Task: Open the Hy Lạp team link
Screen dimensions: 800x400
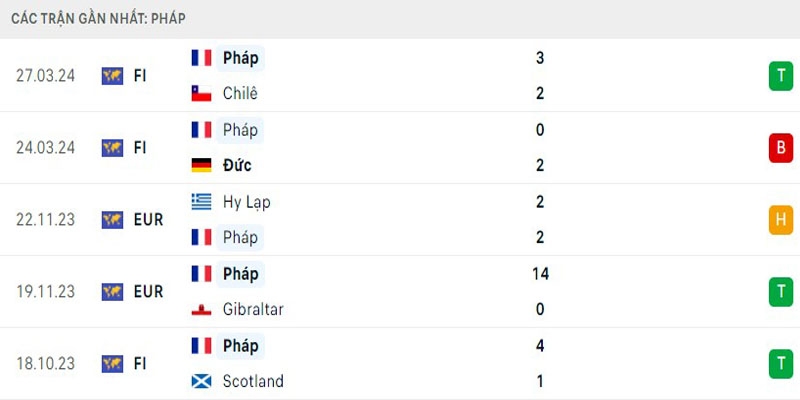Action: coord(246,201)
